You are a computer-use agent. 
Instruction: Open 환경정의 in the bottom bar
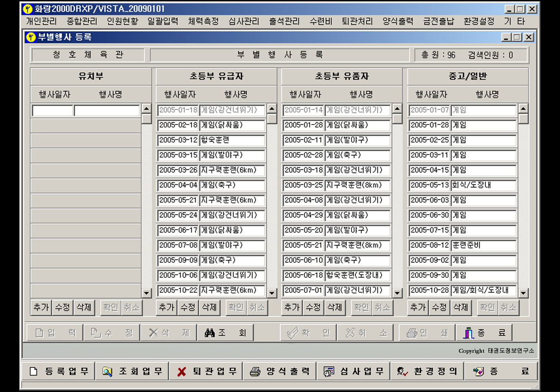(x=428, y=371)
